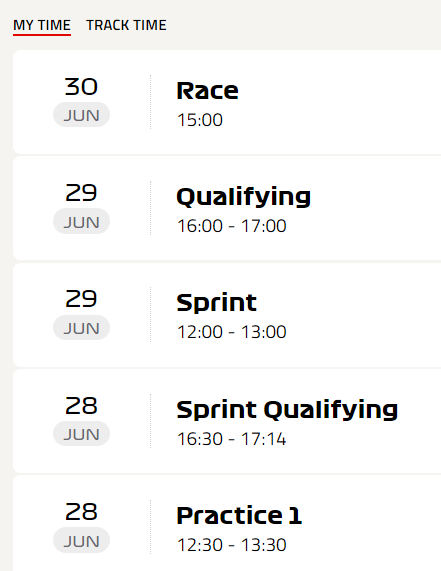Click the date 28 next to Practice 1
The height and width of the screenshot is (571, 441).
pos(81,511)
